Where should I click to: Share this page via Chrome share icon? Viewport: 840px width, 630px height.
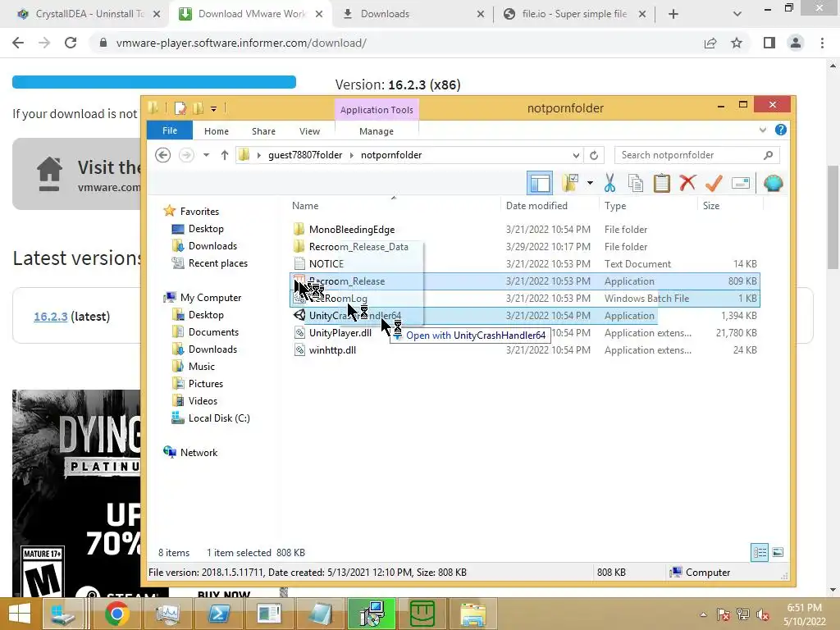pyautogui.click(x=710, y=43)
